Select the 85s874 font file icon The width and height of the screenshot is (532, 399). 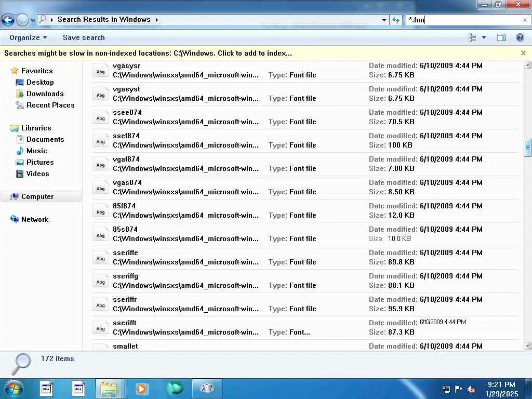[100, 235]
